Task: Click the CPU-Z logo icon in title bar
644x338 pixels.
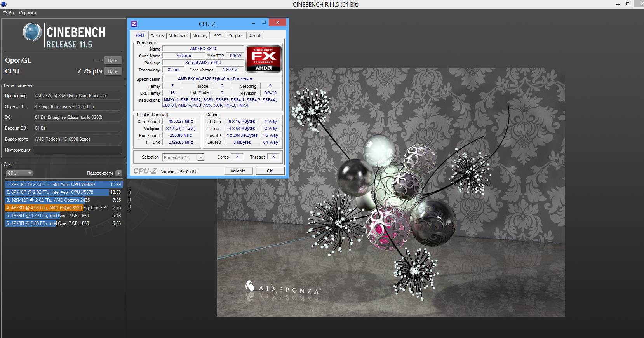Action: click(x=134, y=24)
